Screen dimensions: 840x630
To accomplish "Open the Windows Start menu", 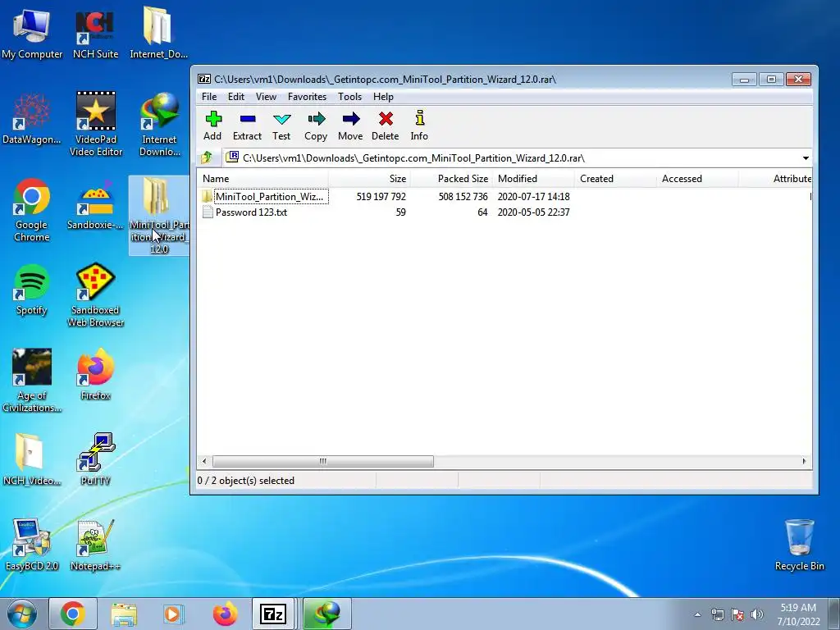I will click(x=21, y=614).
